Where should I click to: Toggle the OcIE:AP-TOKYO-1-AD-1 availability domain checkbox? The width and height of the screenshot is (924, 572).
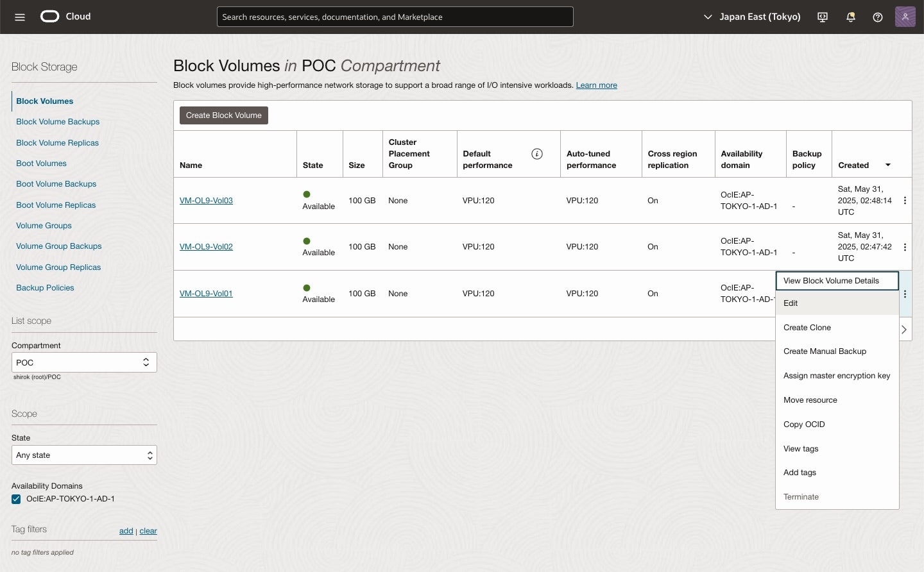16,499
